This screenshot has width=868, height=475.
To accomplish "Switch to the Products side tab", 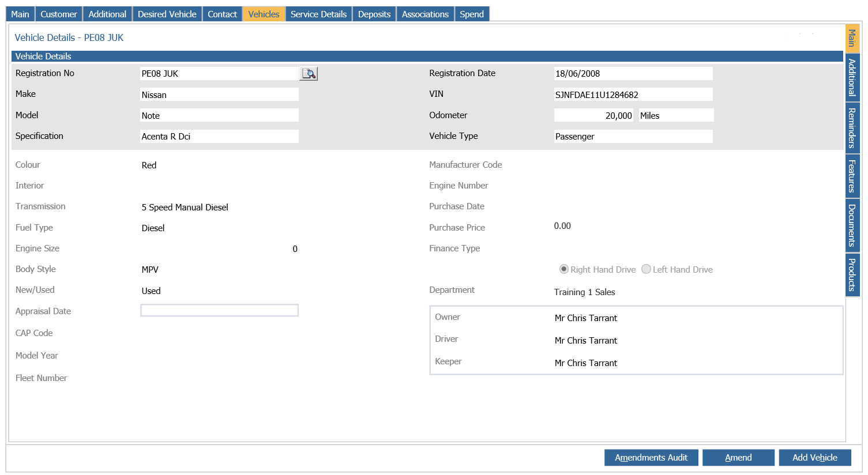I will coord(852,275).
